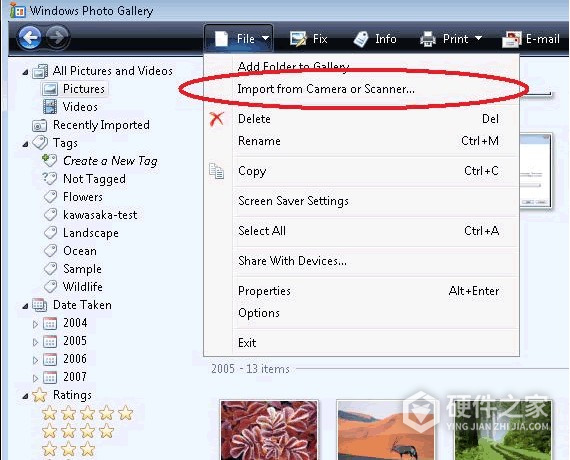Open the Print dropdown arrow
The image size is (570, 460).
[478, 38]
